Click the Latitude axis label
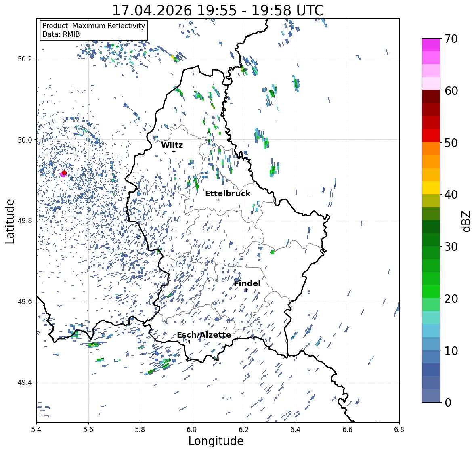476x451 pixels. (x=10, y=221)
